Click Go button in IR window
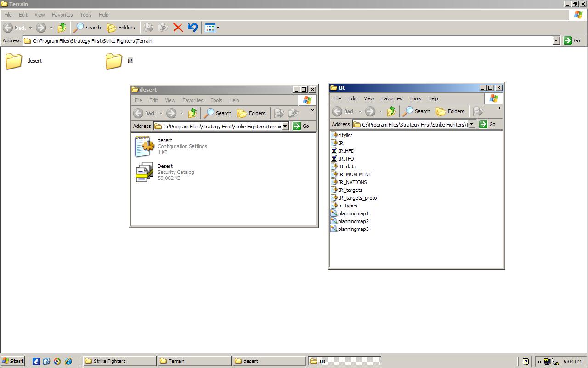The height and width of the screenshot is (368, 588). click(487, 124)
